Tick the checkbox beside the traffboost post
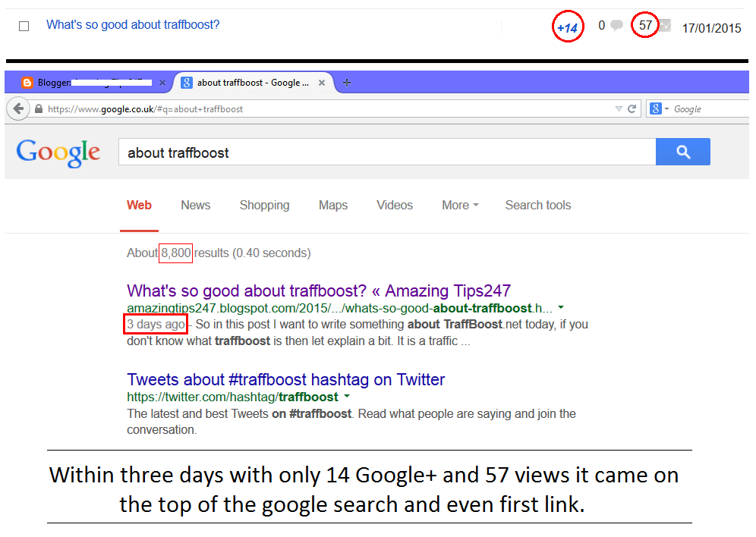 [x=24, y=26]
